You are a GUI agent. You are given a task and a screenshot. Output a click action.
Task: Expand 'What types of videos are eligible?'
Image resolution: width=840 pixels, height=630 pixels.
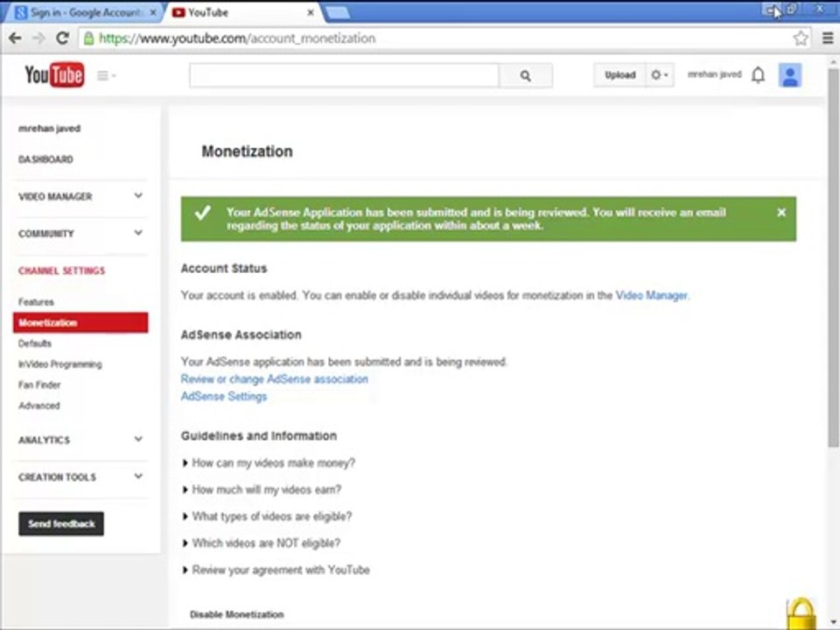point(268,516)
